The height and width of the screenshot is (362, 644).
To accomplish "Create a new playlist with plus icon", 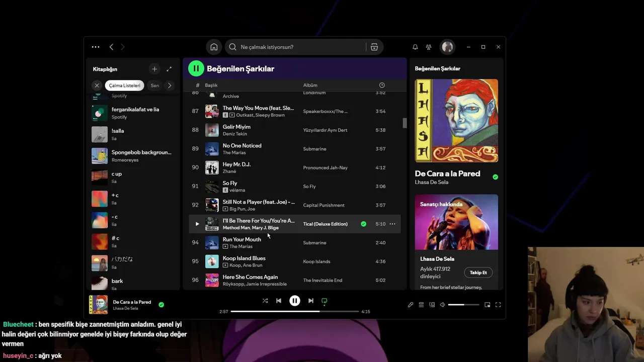I will 154,69.
